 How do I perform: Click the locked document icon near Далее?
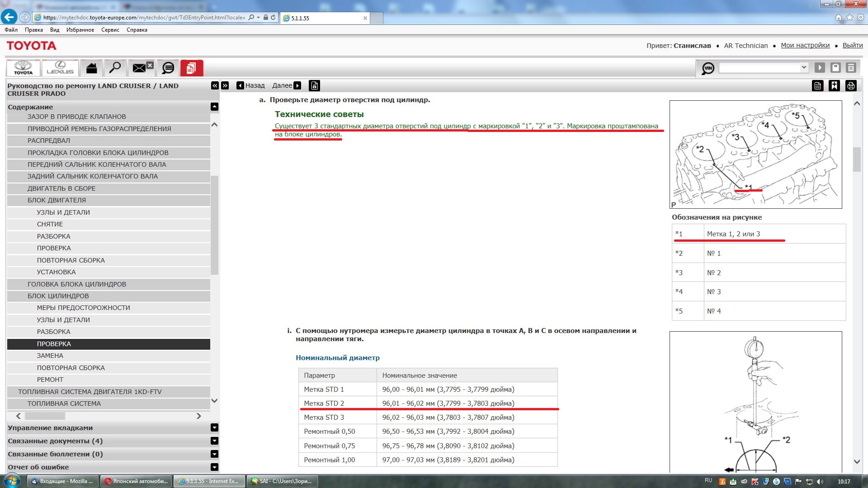pos(315,85)
